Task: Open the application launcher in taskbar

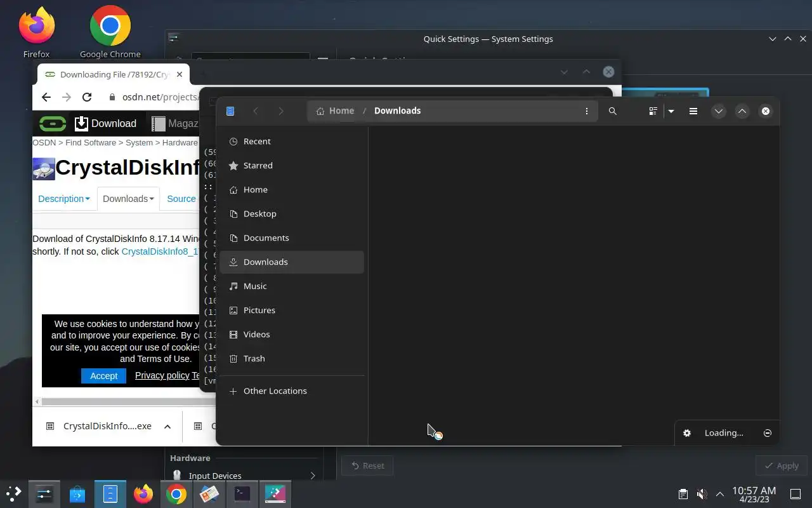Action: point(14,493)
